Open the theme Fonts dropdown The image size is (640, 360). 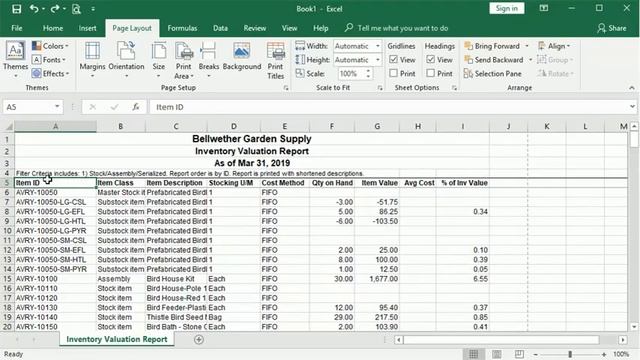(x=49, y=60)
